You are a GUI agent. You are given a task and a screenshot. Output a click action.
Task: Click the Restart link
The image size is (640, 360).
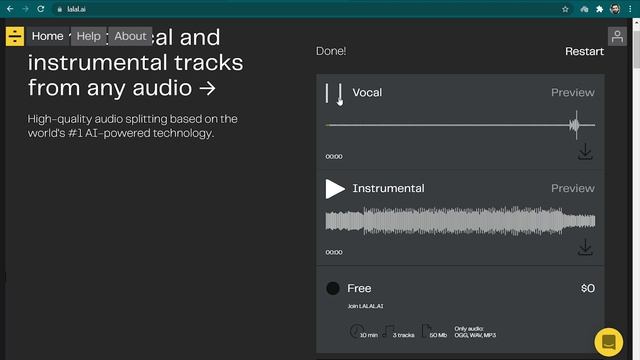[584, 51]
